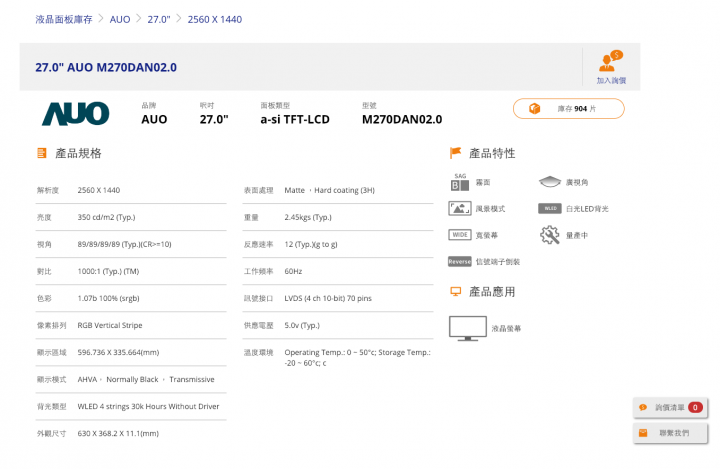Click the SAG 霧面 matte surface icon
The width and height of the screenshot is (720, 469).
tap(460, 182)
